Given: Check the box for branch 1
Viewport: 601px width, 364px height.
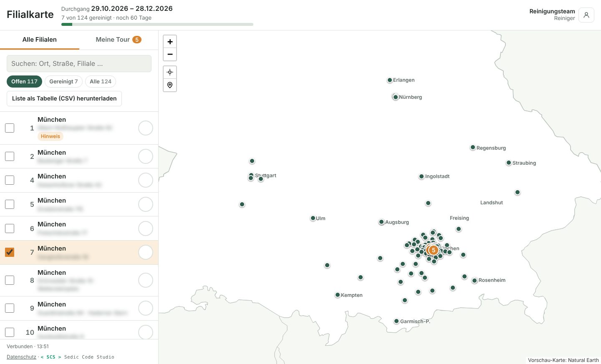Looking at the screenshot, I should [10, 128].
